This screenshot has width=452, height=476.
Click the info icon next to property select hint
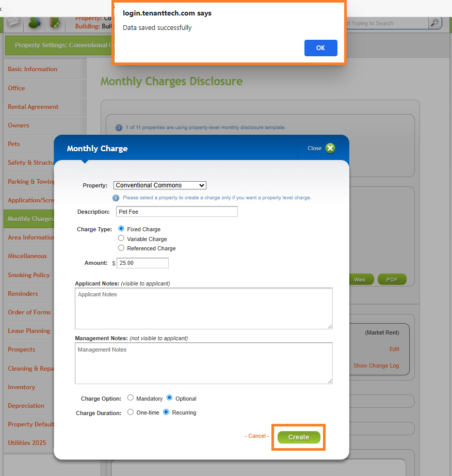click(116, 198)
